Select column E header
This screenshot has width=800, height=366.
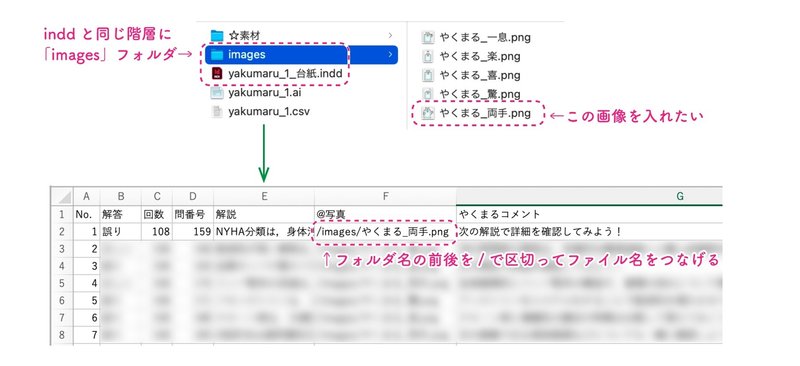264,197
